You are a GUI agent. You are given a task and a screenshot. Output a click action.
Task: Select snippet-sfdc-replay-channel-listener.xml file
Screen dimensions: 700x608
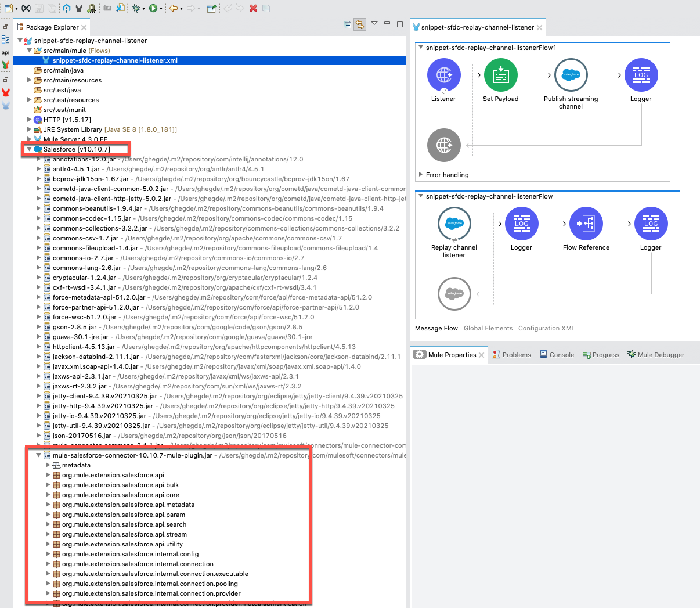click(x=114, y=60)
